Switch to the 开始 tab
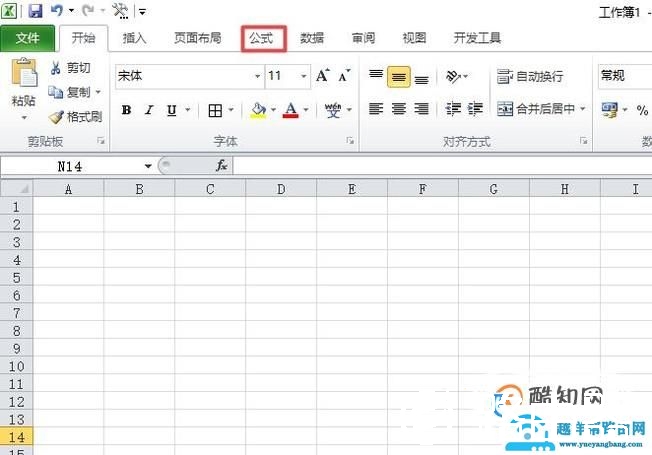 tap(83, 38)
